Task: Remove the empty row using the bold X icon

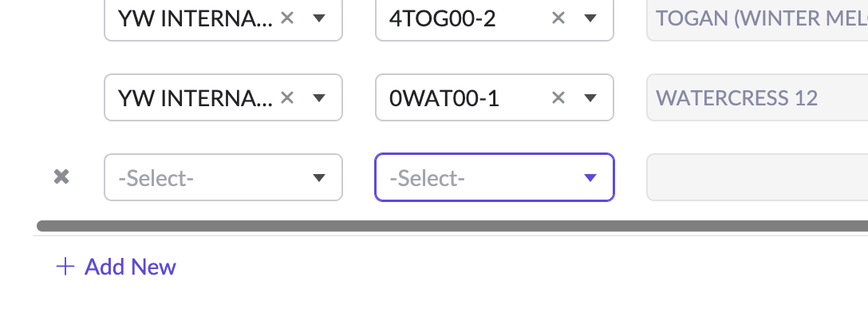Action: pyautogui.click(x=61, y=177)
